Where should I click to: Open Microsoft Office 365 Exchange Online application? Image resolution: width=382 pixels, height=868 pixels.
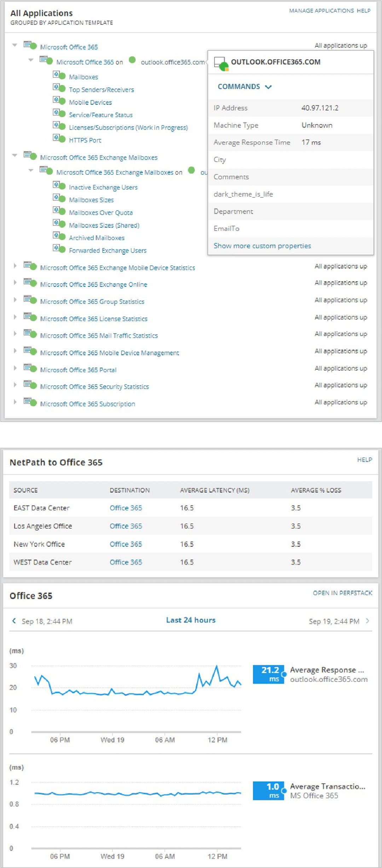[x=94, y=285]
